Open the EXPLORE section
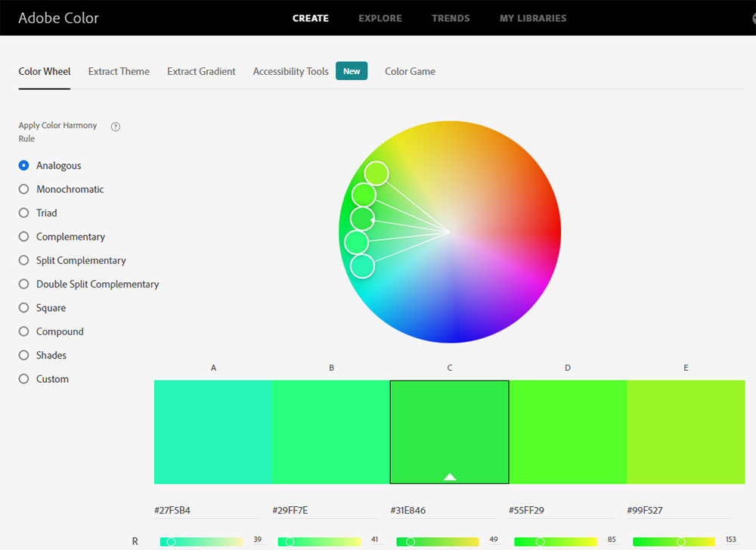The image size is (756, 550). [x=380, y=18]
